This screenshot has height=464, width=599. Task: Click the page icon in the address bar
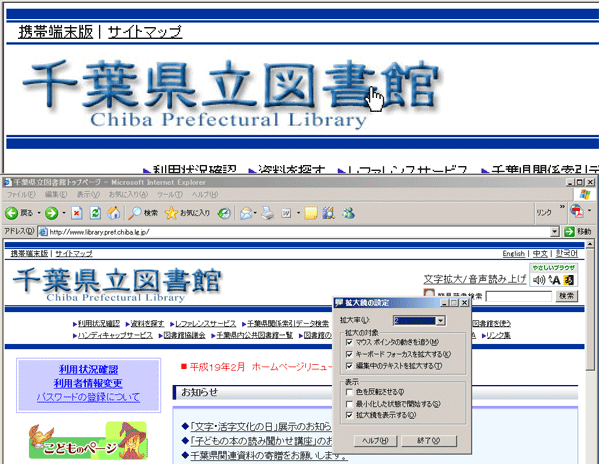(x=43, y=232)
